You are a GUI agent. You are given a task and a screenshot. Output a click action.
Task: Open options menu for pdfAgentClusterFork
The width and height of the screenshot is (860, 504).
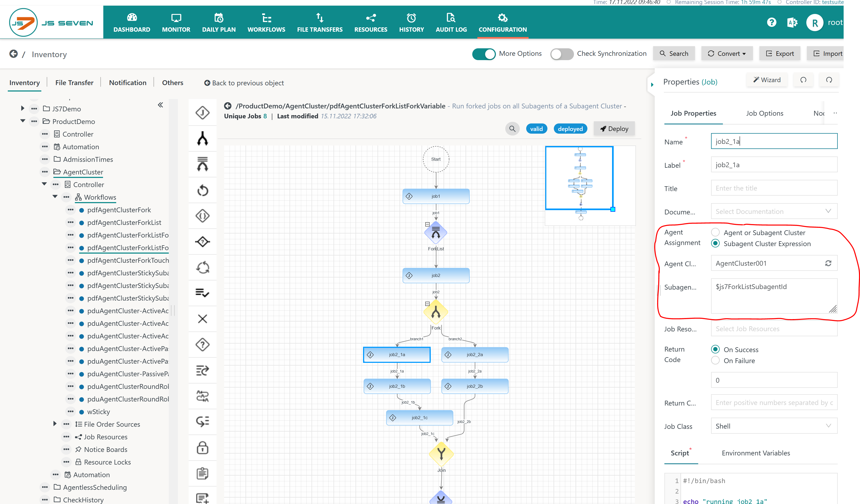click(x=70, y=210)
